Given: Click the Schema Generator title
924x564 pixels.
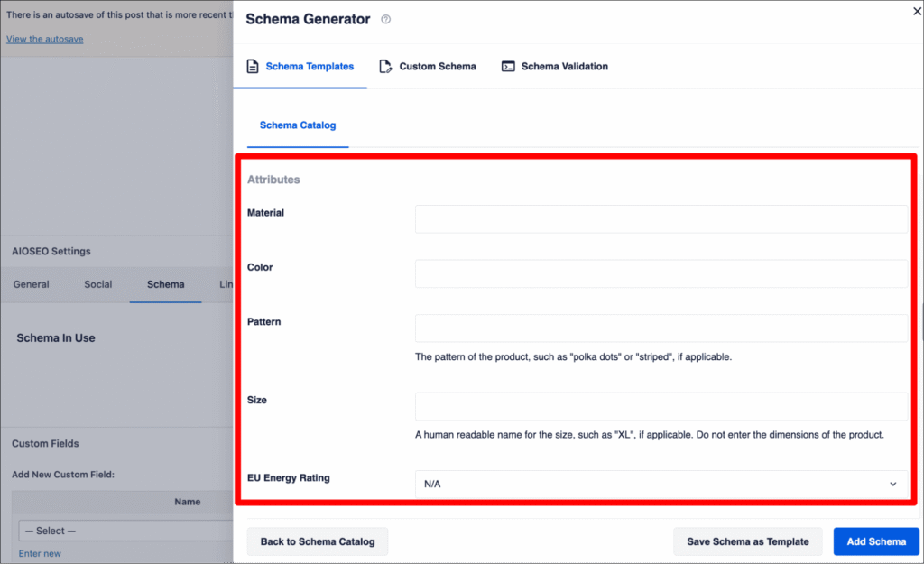Looking at the screenshot, I should tap(308, 19).
